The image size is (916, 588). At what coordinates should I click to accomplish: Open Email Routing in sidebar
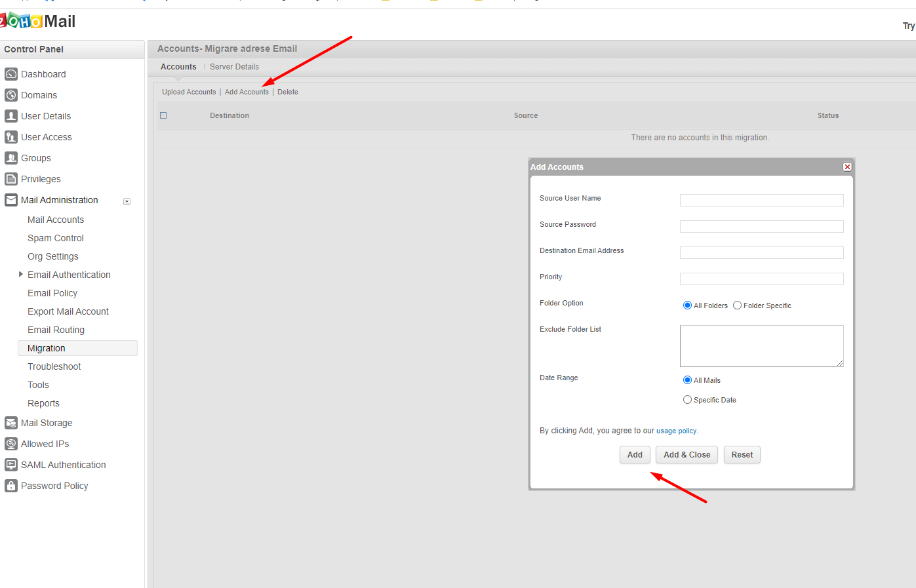[56, 330]
